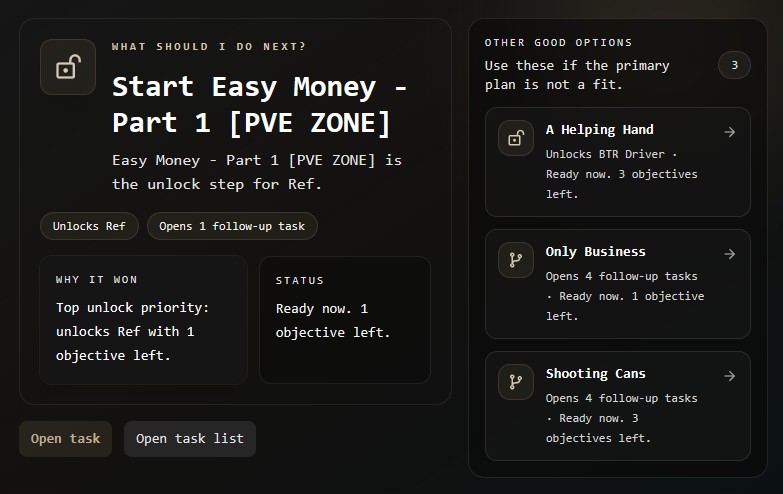Click the branch icon on Only Business card
Screen dimensions: 783x494
pyautogui.click(x=516, y=260)
